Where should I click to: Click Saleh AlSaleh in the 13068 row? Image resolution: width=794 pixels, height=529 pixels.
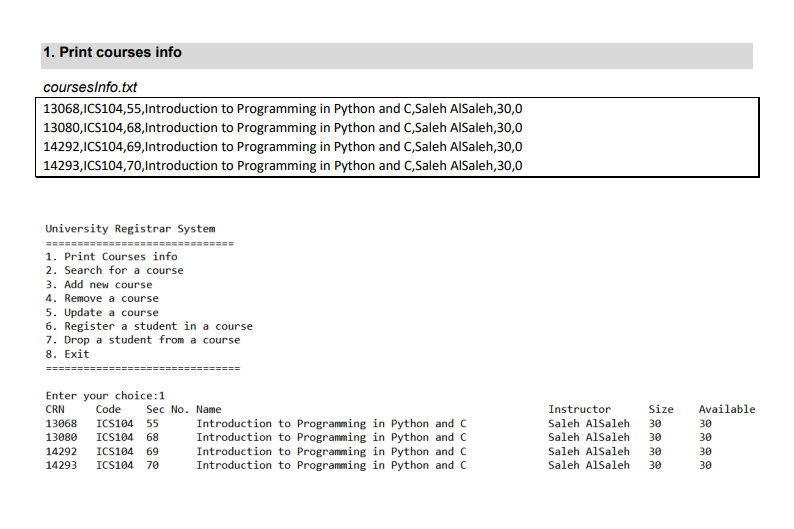point(589,423)
